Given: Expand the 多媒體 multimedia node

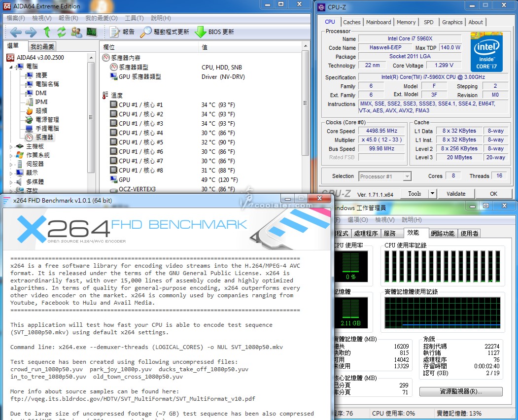Looking at the screenshot, I should pyautogui.click(x=11, y=182).
